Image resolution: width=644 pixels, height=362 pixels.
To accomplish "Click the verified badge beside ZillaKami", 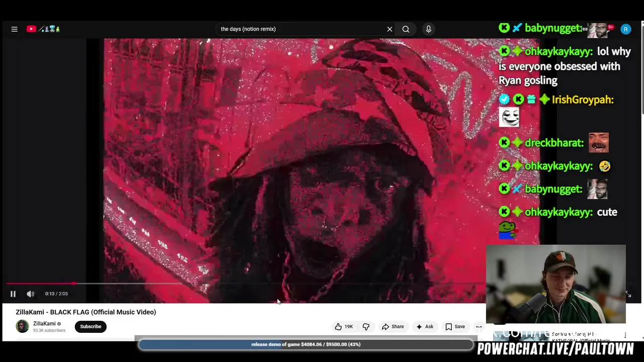I will (59, 324).
